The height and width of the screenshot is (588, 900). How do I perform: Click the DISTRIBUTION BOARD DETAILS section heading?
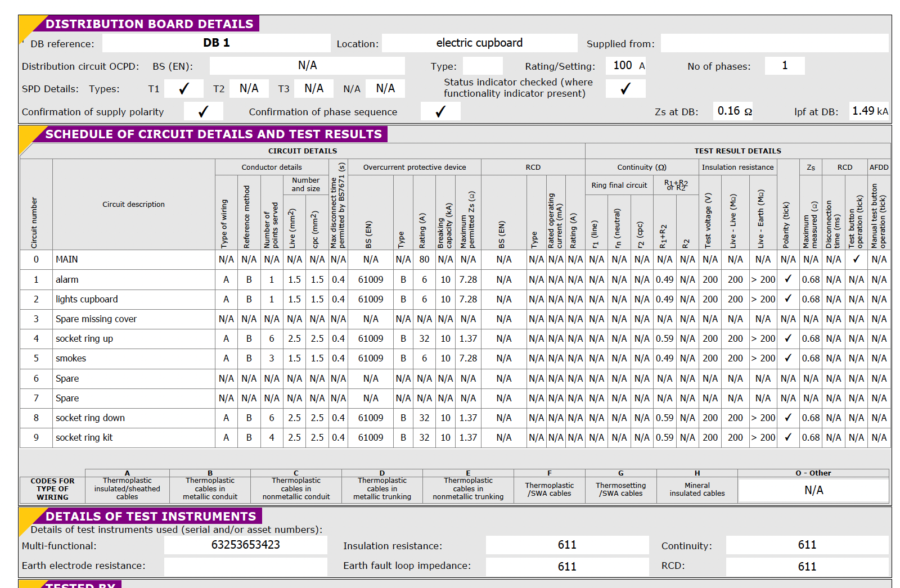[x=150, y=24]
